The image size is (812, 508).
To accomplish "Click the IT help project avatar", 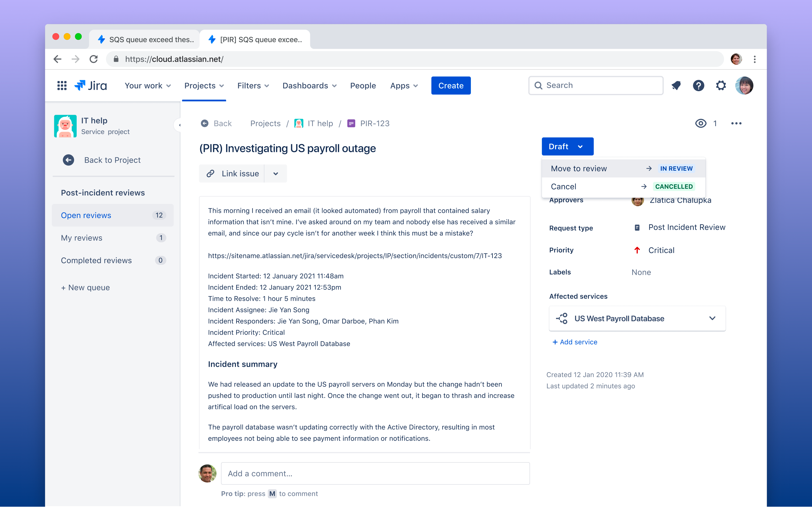I will click(65, 126).
